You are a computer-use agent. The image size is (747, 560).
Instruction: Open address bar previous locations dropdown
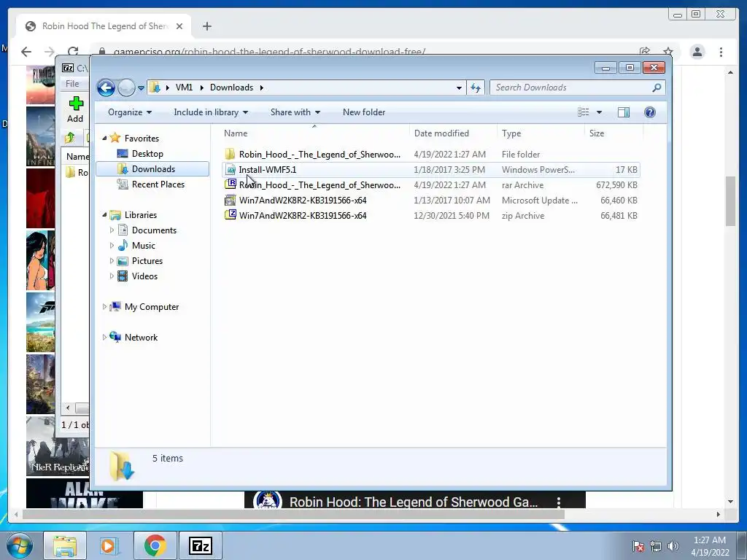coord(459,87)
